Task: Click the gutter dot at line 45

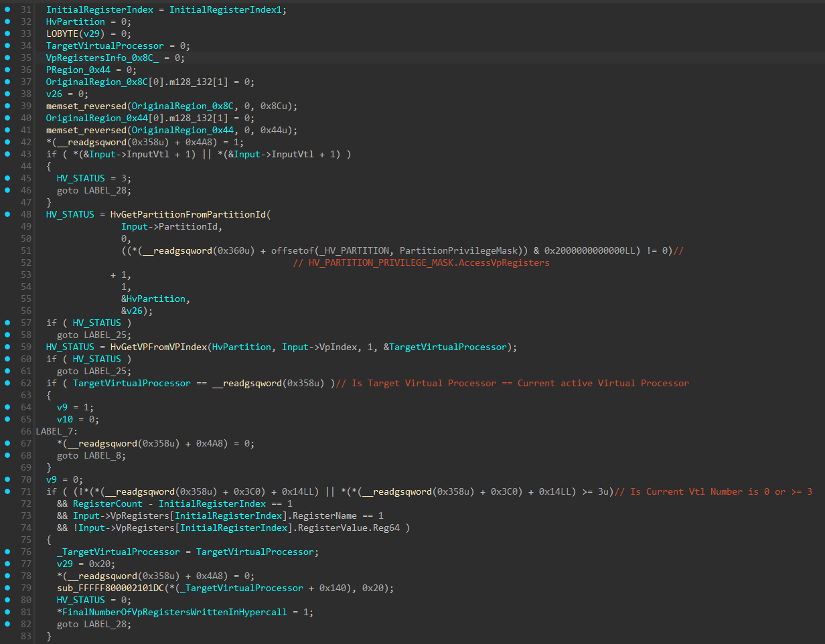Action: click(x=8, y=178)
